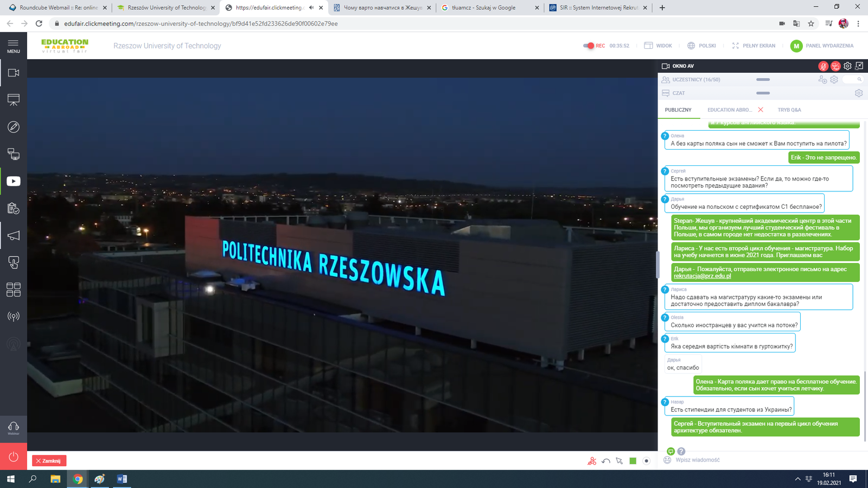Toggle the Q&A question mark mode
Image resolution: width=868 pixels, height=488 pixels.
click(x=681, y=451)
